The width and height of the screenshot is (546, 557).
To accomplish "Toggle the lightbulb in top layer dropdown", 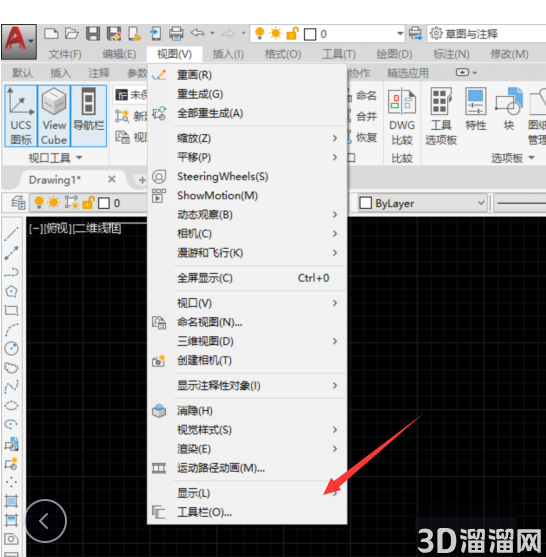I will 260,33.
